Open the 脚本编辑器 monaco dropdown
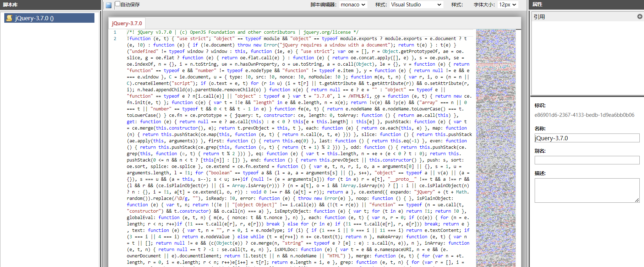The height and width of the screenshot is (267, 644). click(x=353, y=5)
